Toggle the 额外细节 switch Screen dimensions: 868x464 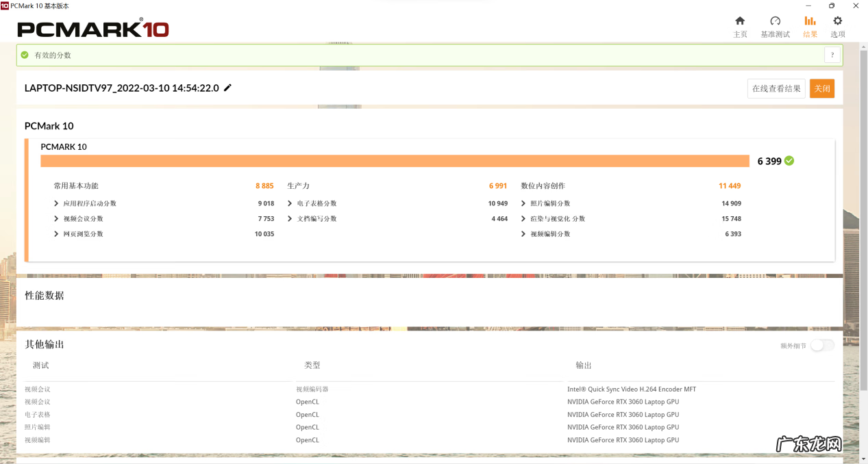coord(822,346)
